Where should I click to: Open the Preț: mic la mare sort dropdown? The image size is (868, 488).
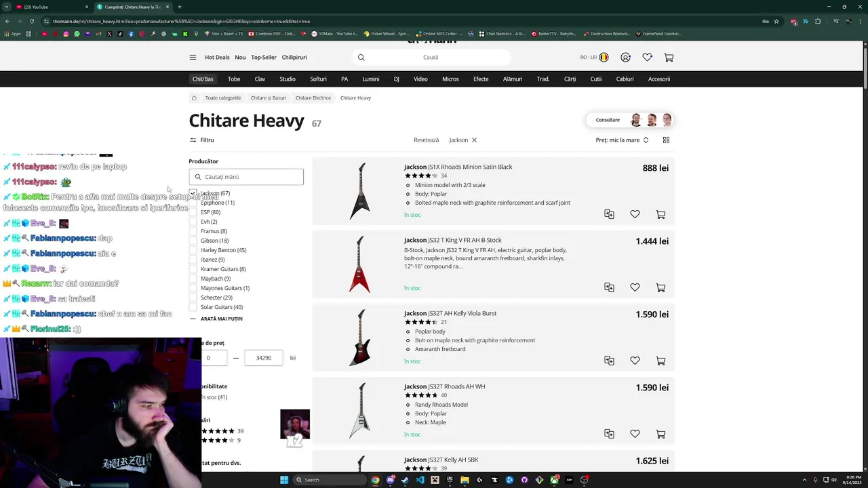click(x=622, y=140)
